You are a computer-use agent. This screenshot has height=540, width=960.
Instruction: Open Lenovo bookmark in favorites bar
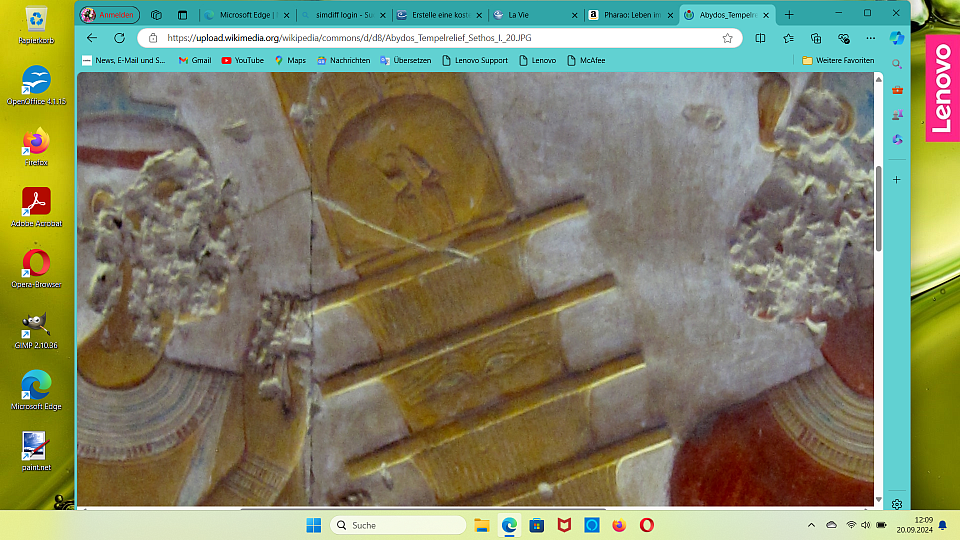tap(538, 60)
